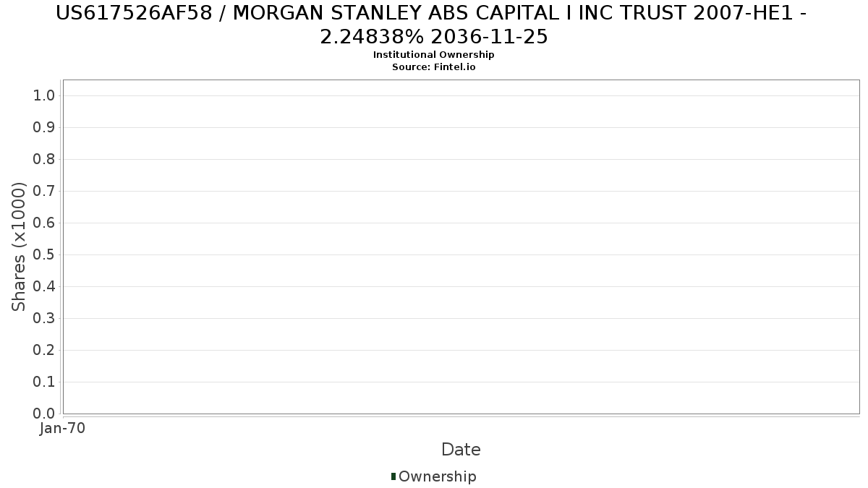Click the 1.0 y-axis tick label
This screenshot has height=488, width=868.
(44, 95)
